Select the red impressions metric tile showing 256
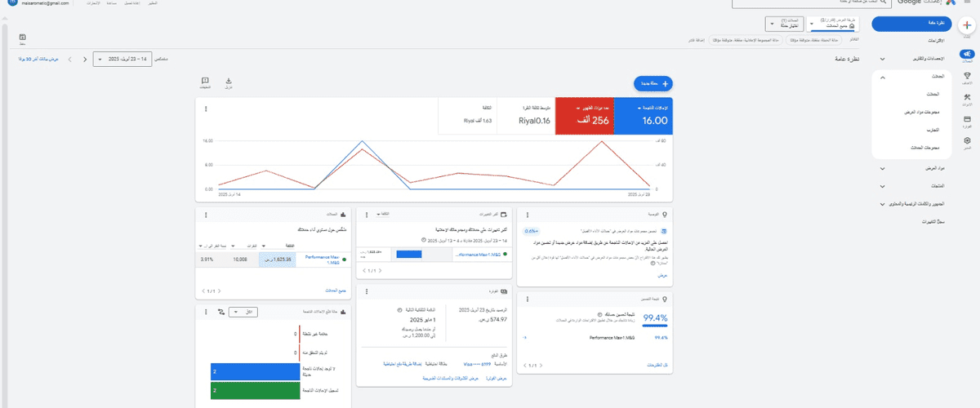This screenshot has height=408, width=980. pyautogui.click(x=584, y=117)
